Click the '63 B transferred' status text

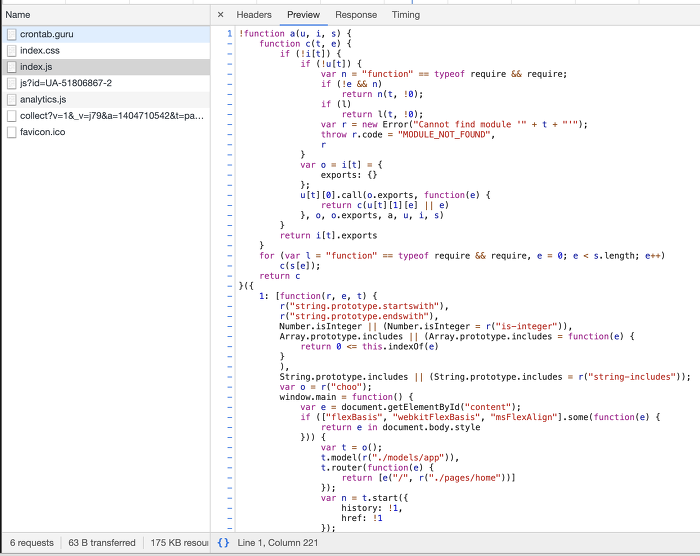[102, 543]
